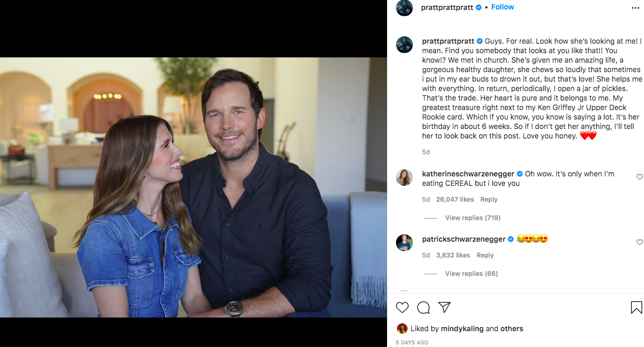This screenshot has height=347, width=644.
Task: Expand View replies (719)
Action: tap(472, 218)
